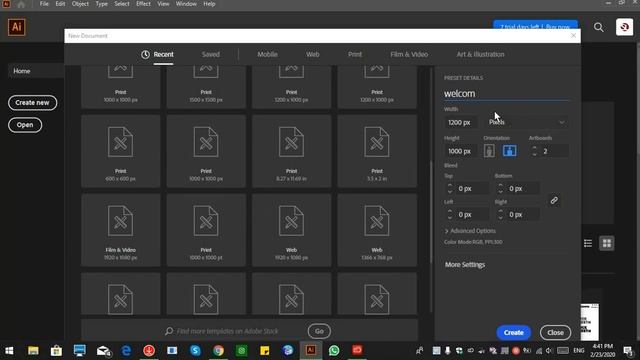This screenshot has height=360, width=640.
Task: Open Google Chrome from taskbar
Action: (218, 351)
